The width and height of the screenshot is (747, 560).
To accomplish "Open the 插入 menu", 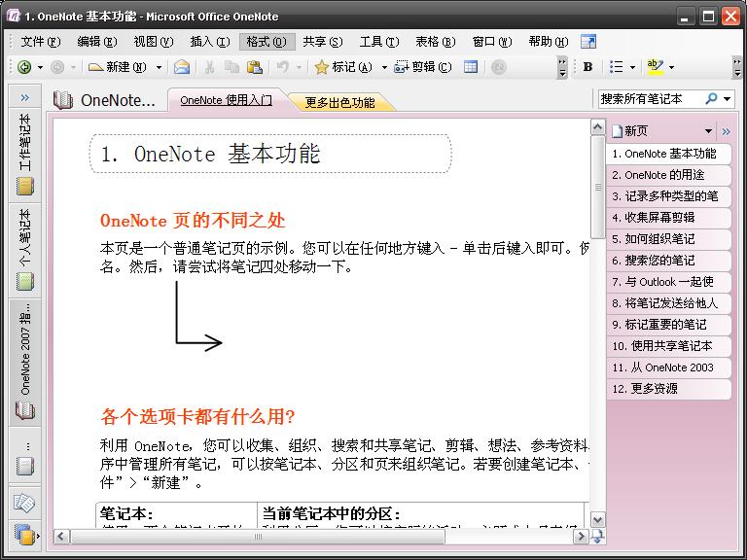I will point(210,42).
